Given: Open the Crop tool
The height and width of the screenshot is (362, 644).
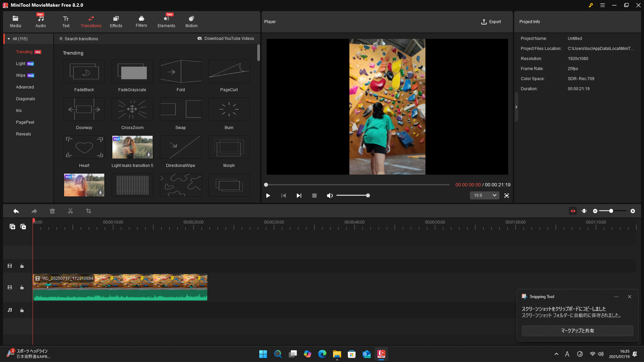Looking at the screenshot, I should coord(89,211).
